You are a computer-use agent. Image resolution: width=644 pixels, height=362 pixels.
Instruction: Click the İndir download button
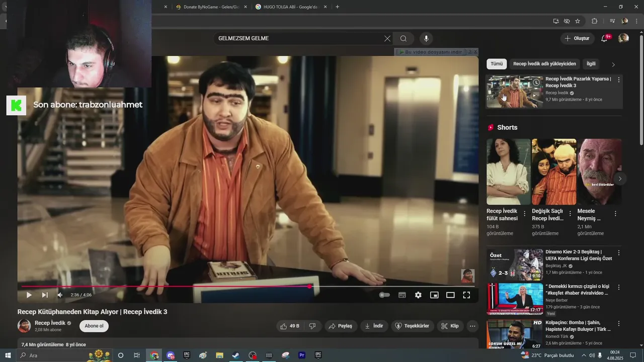(374, 326)
